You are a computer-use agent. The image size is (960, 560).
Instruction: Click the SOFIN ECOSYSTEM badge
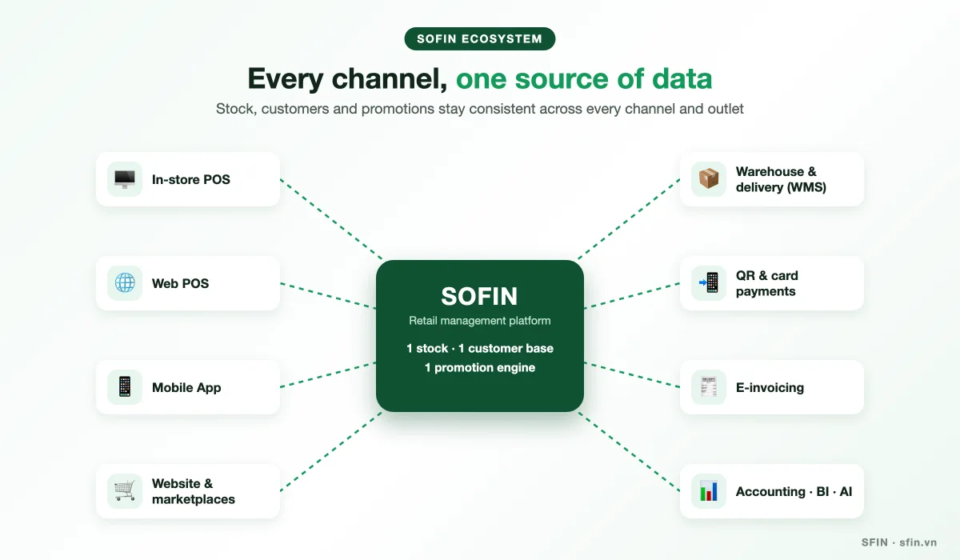click(x=480, y=38)
